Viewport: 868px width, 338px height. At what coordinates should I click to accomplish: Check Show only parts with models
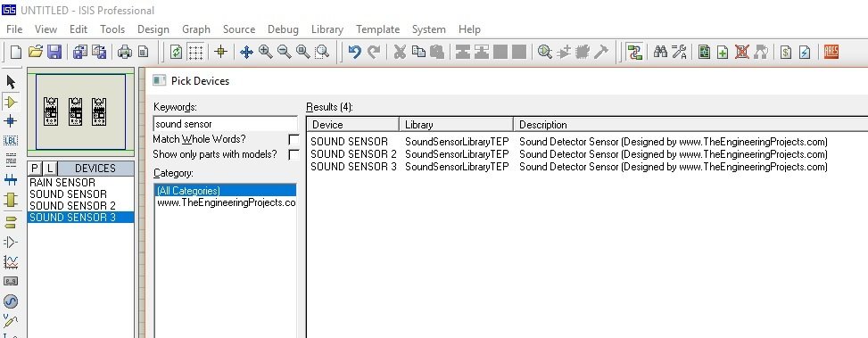[293, 155]
